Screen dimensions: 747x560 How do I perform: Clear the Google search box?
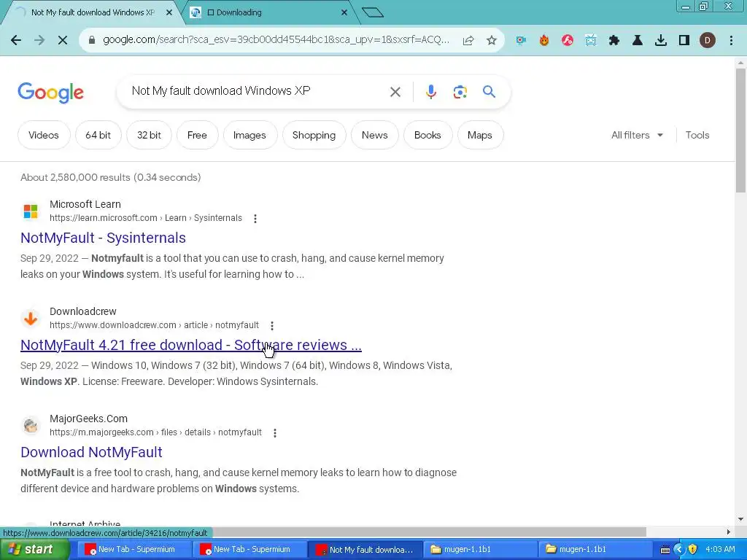pos(395,92)
